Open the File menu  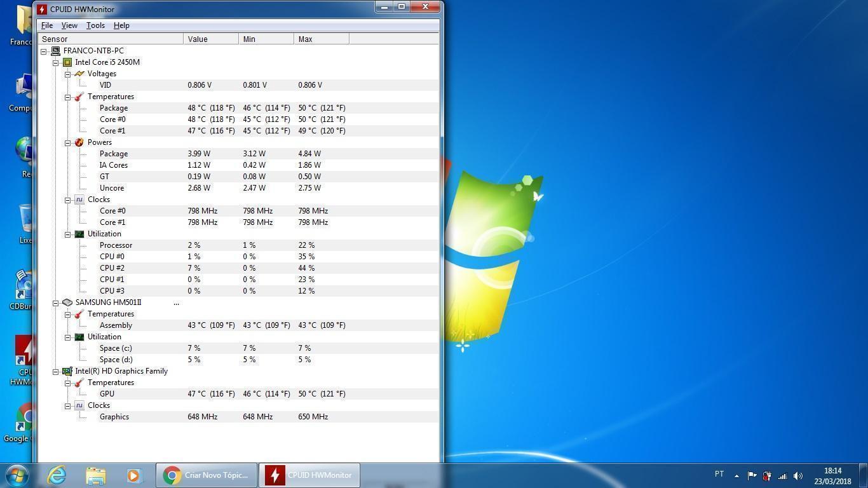[47, 25]
